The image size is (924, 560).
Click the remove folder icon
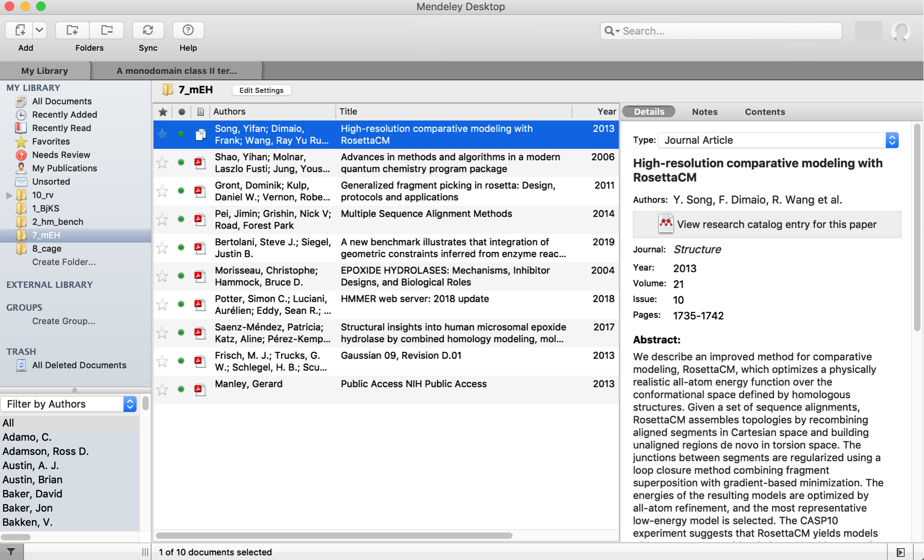pyautogui.click(x=106, y=30)
